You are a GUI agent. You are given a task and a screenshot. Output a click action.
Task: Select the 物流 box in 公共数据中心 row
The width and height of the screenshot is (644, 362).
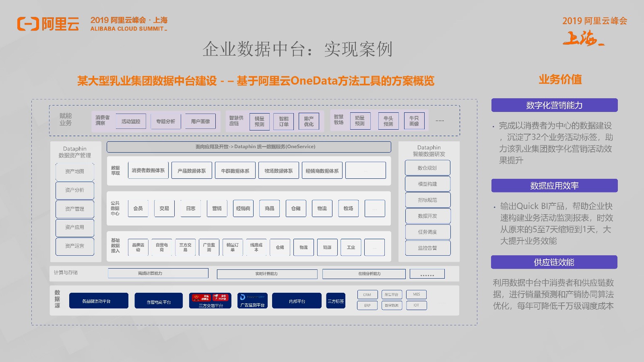point(322,208)
